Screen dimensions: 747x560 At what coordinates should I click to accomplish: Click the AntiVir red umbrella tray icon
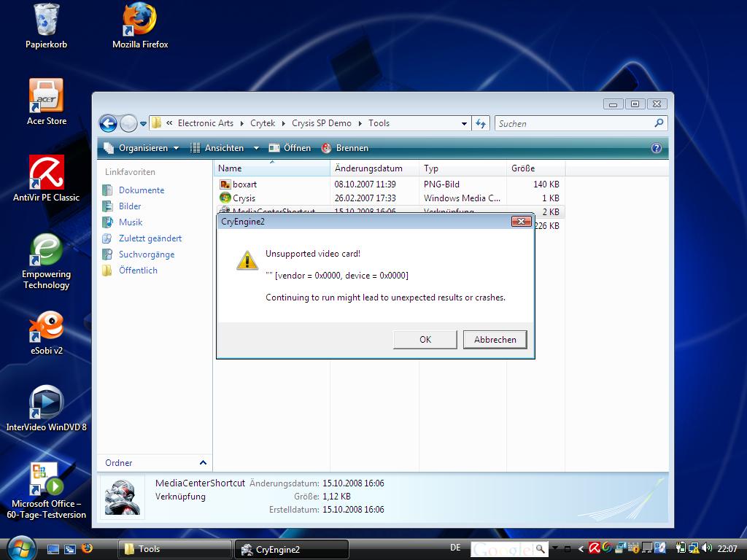pos(595,548)
